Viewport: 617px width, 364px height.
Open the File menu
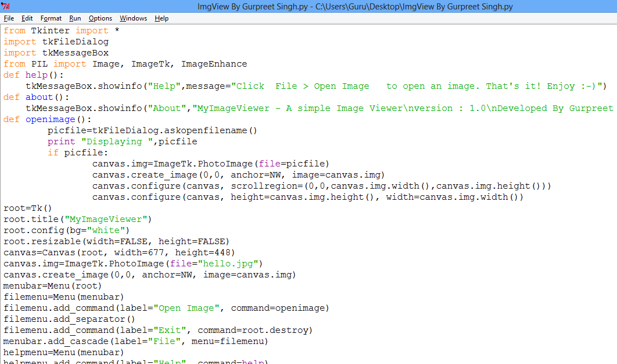[x=9, y=18]
